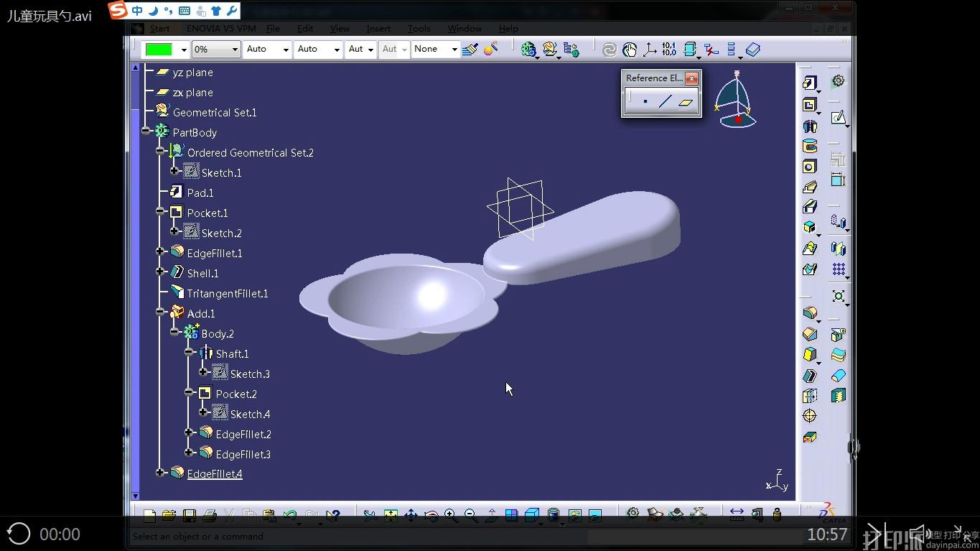The image size is (980, 551).
Task: Select Geometrical Set.1 in the tree
Action: click(x=215, y=112)
